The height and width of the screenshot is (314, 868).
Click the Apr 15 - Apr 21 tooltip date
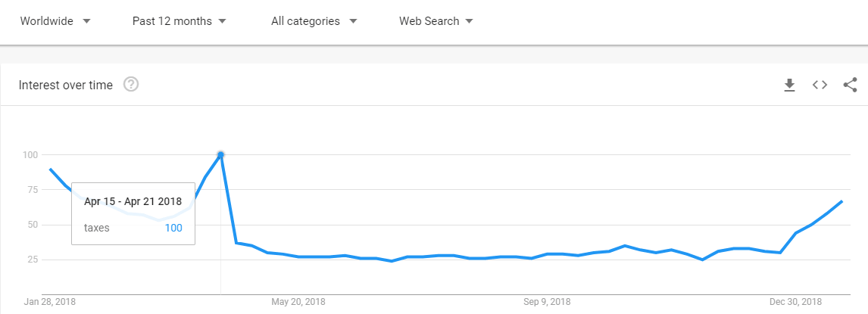coord(133,202)
